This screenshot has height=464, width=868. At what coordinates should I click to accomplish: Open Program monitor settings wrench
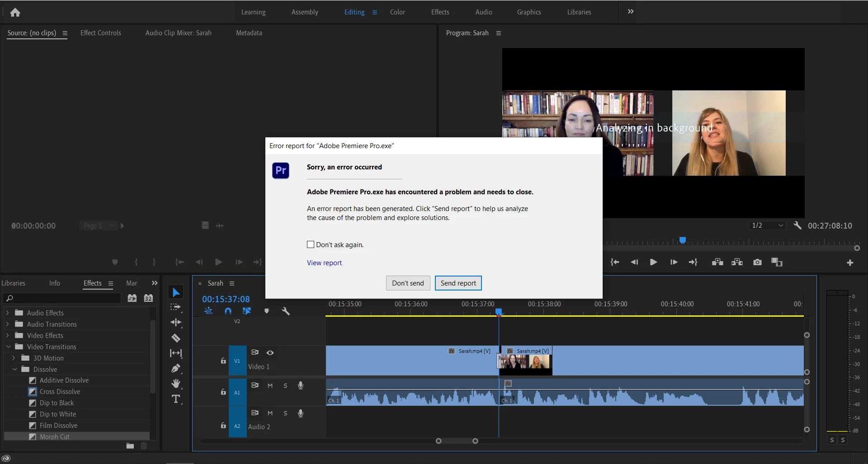[x=797, y=225]
